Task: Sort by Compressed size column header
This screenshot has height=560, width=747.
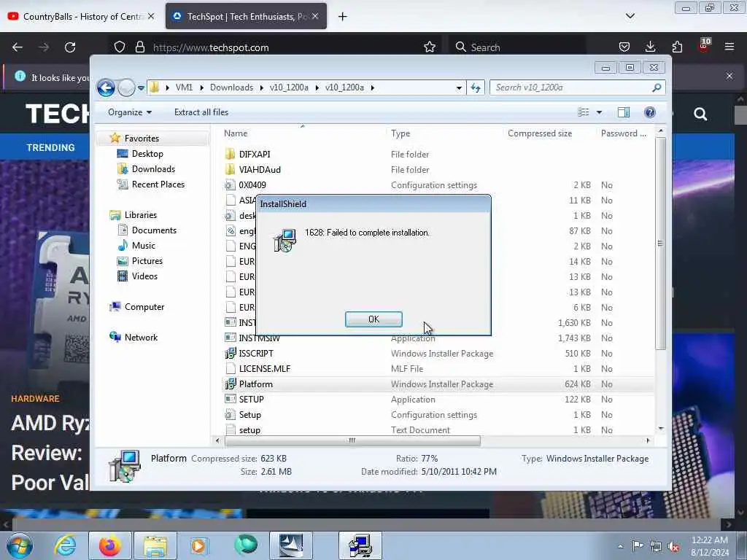Action: pyautogui.click(x=540, y=133)
